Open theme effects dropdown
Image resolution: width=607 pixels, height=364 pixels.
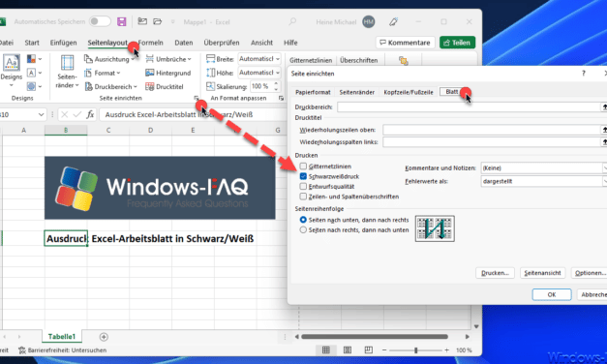pos(34,86)
